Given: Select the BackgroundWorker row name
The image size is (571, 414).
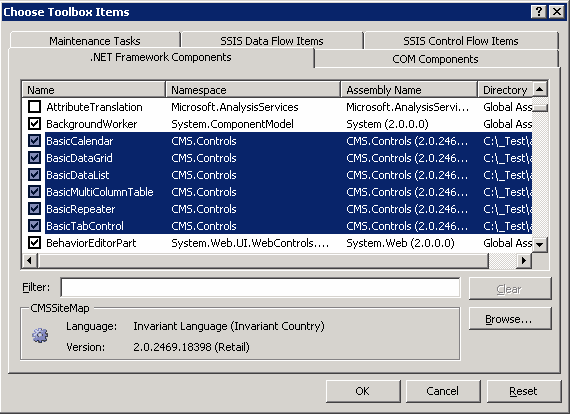Looking at the screenshot, I should click(x=92, y=124).
